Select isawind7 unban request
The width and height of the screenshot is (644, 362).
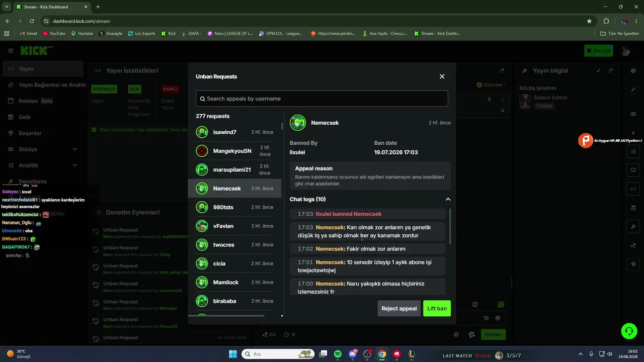click(234, 132)
